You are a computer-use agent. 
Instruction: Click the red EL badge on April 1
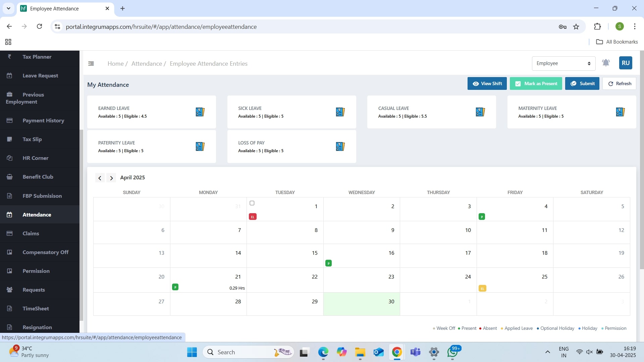pos(253,217)
